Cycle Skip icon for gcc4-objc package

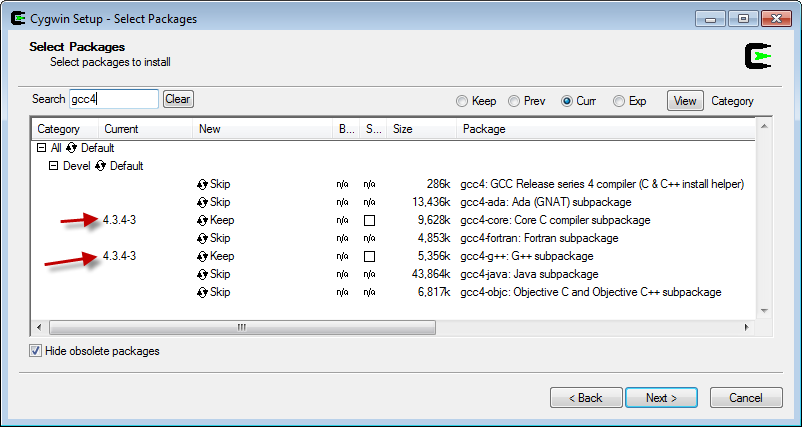[x=203, y=293]
